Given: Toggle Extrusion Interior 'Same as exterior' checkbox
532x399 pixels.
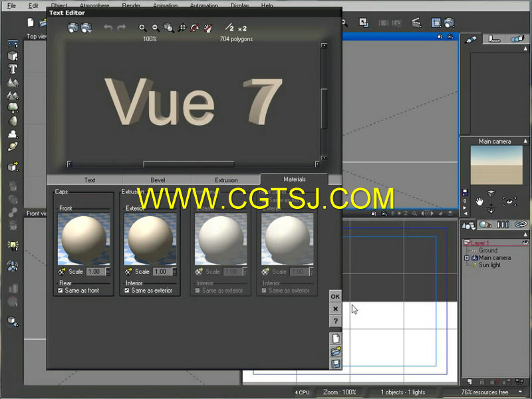Looking at the screenshot, I should [127, 291].
